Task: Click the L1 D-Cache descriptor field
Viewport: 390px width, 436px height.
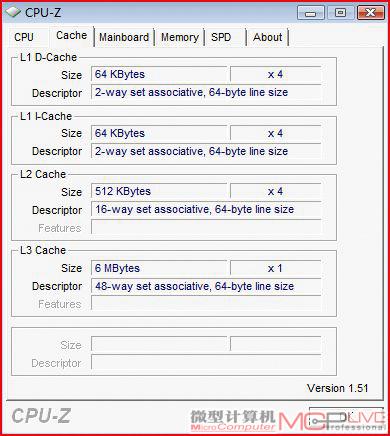Action: click(x=206, y=92)
